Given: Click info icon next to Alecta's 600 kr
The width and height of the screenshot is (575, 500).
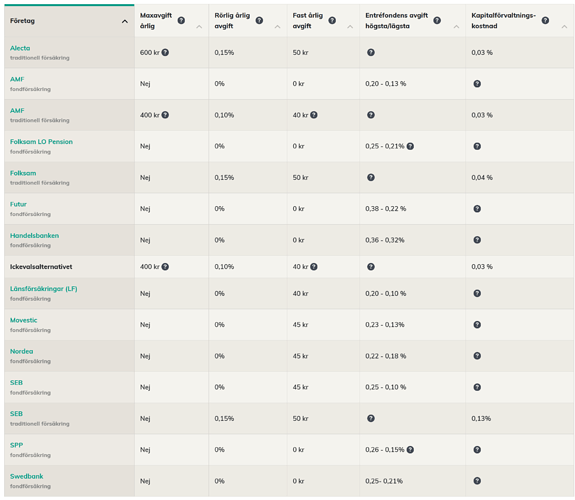Looking at the screenshot, I should click(165, 52).
